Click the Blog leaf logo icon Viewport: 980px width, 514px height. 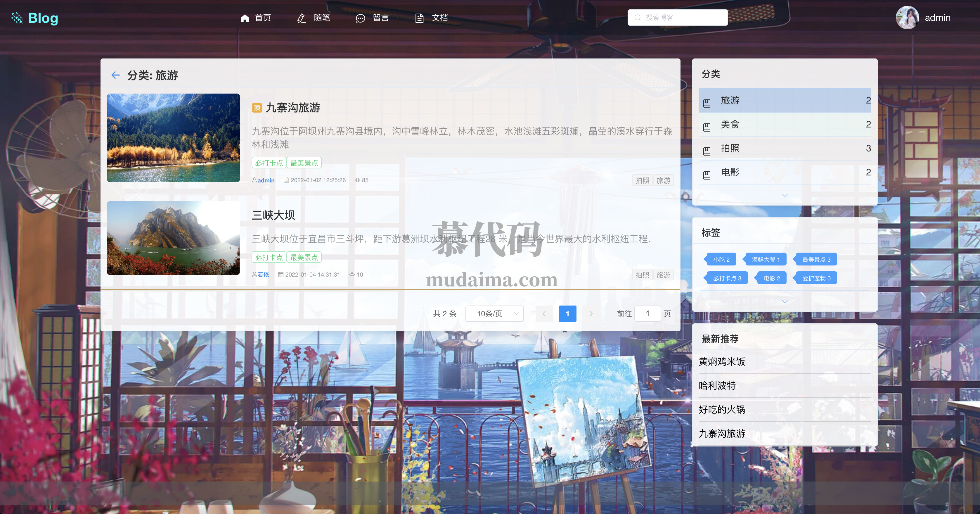click(17, 18)
